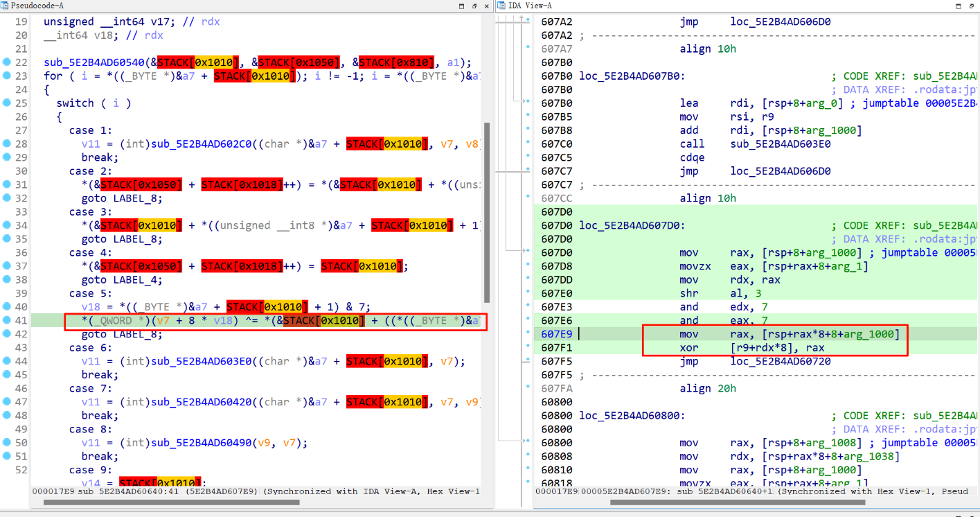Maximize the Pseudocode-A panel
980x517 pixels.
point(462,6)
